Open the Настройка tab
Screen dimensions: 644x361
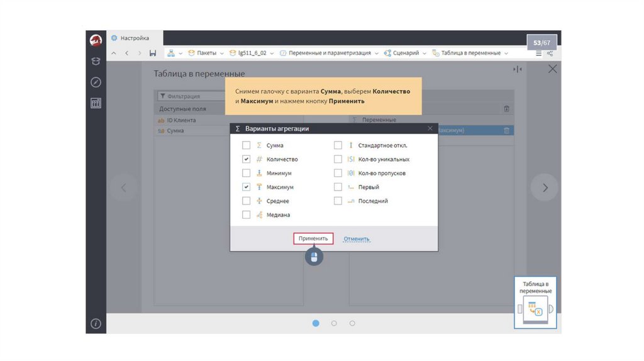point(135,38)
